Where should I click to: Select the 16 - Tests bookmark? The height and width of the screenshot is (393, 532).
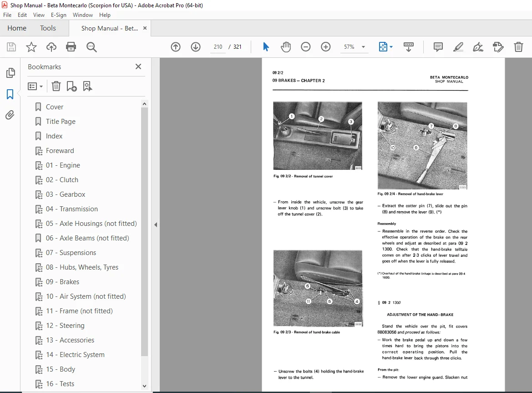point(60,384)
